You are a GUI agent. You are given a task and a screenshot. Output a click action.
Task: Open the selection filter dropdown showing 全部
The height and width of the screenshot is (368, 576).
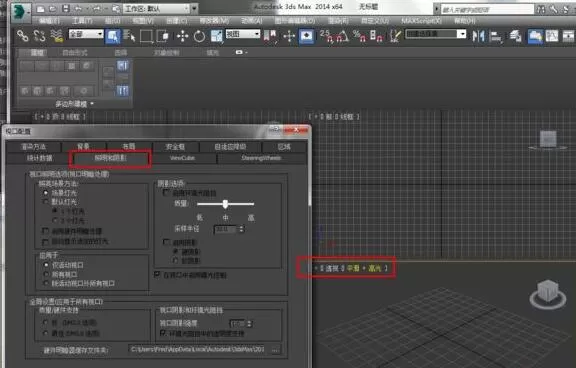click(x=86, y=34)
